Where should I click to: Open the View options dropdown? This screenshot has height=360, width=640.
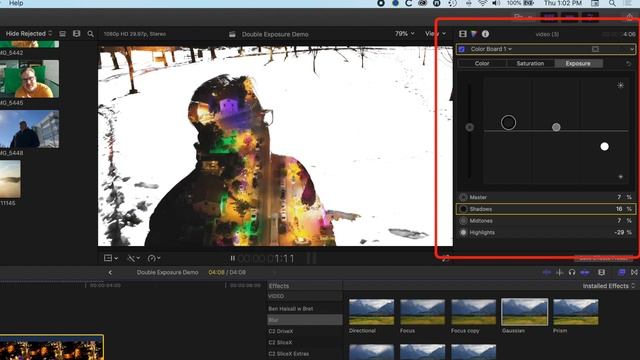pos(436,33)
